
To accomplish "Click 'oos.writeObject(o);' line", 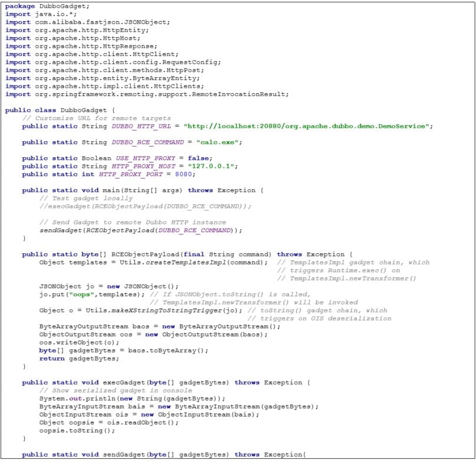I will coord(79,342).
